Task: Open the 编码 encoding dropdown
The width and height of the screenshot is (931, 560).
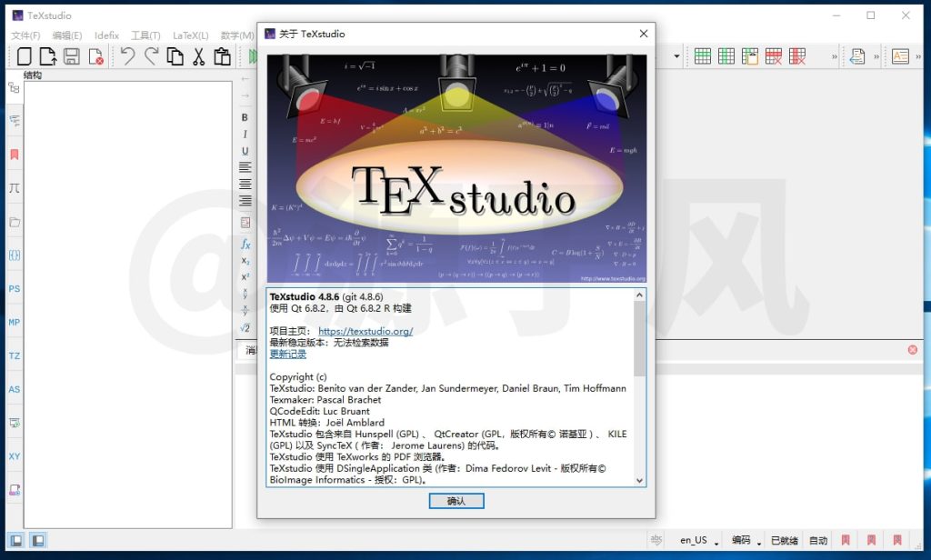Action: click(x=746, y=540)
